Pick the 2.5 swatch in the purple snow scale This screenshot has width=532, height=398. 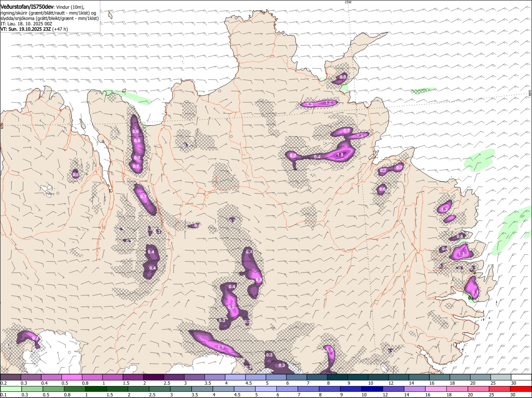click(x=173, y=377)
